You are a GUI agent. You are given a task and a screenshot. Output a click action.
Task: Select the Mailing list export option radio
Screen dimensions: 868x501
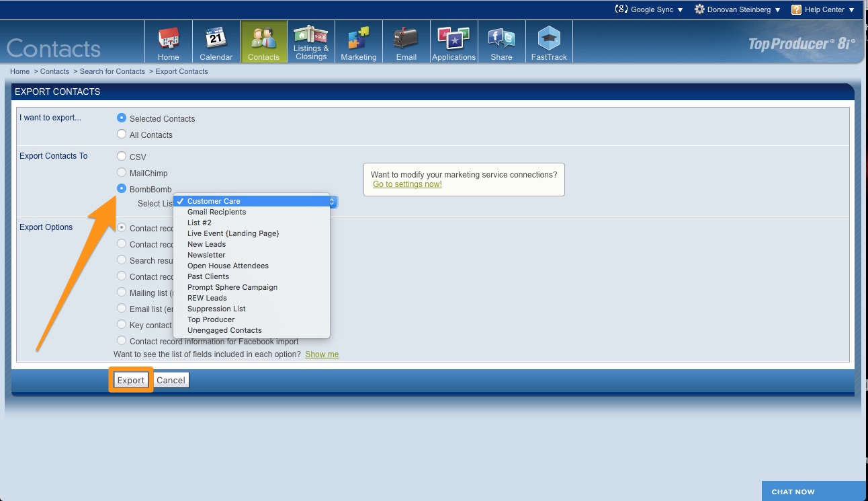[x=122, y=292]
